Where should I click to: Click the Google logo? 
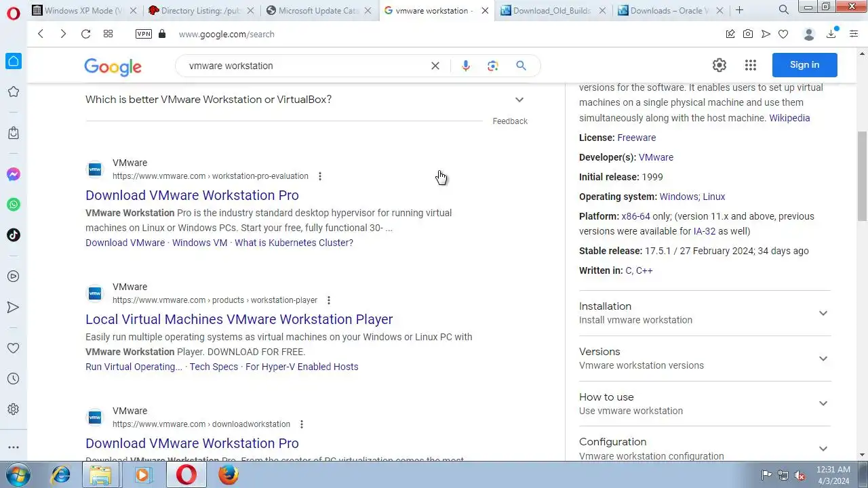coord(113,66)
